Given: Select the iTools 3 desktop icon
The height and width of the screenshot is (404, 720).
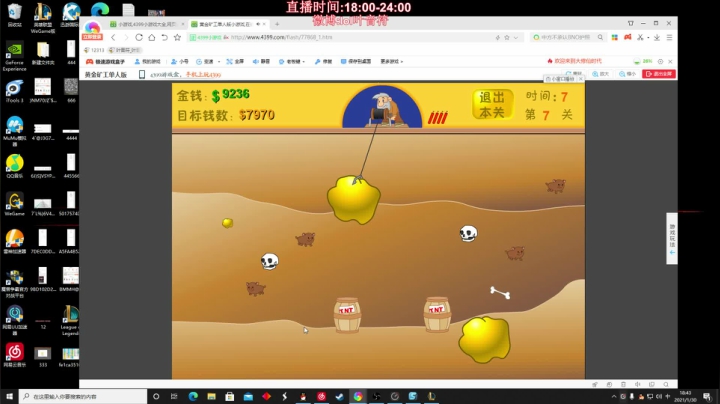Looking at the screenshot, I should tap(14, 91).
